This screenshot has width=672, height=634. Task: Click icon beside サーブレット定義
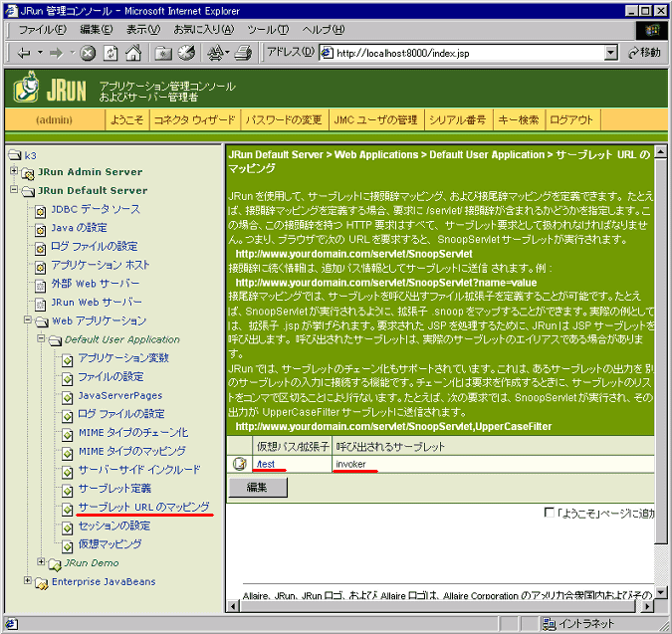[67, 491]
